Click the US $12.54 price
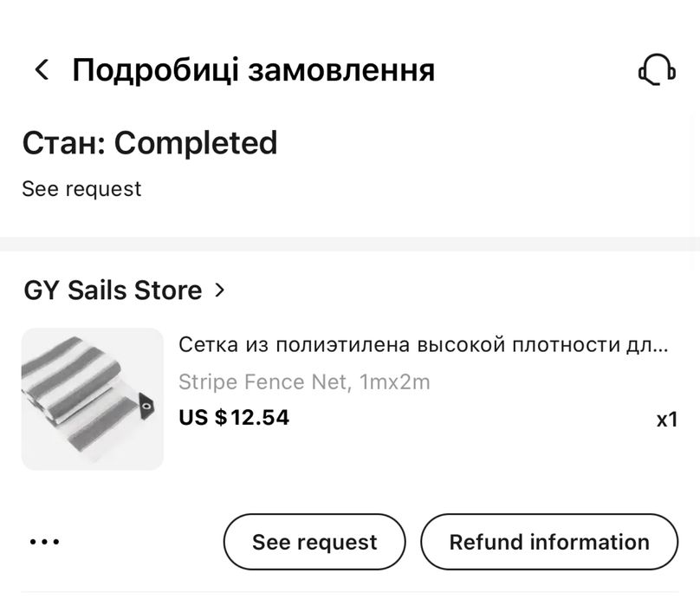This screenshot has width=700, height=606. pos(234,418)
